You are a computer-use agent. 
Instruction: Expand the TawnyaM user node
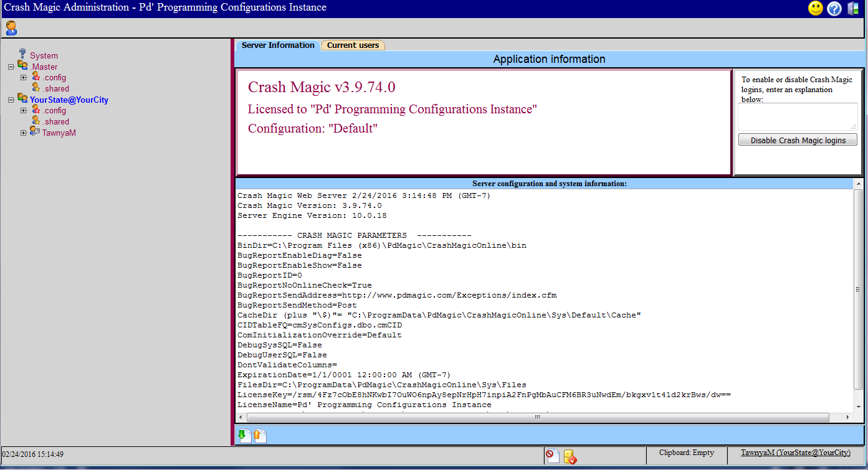pos(24,133)
